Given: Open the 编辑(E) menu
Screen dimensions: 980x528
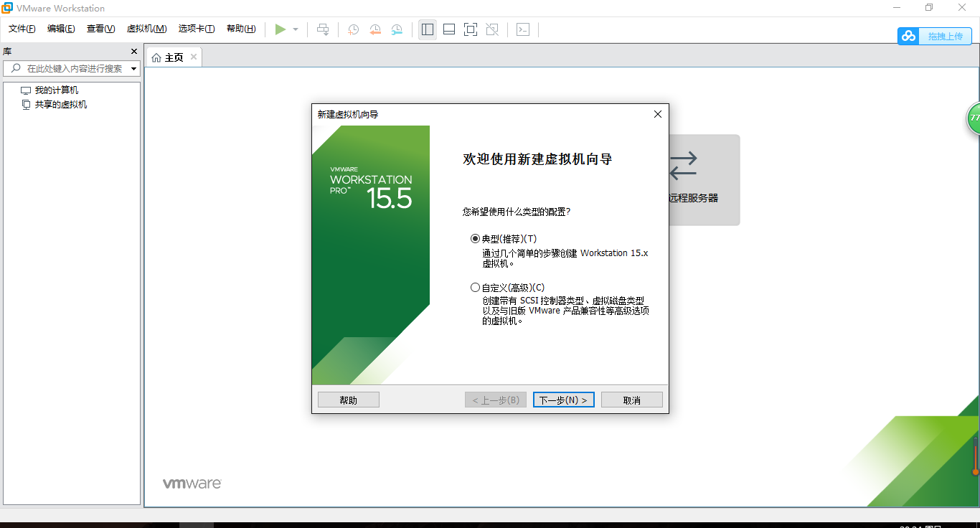Looking at the screenshot, I should pos(61,29).
